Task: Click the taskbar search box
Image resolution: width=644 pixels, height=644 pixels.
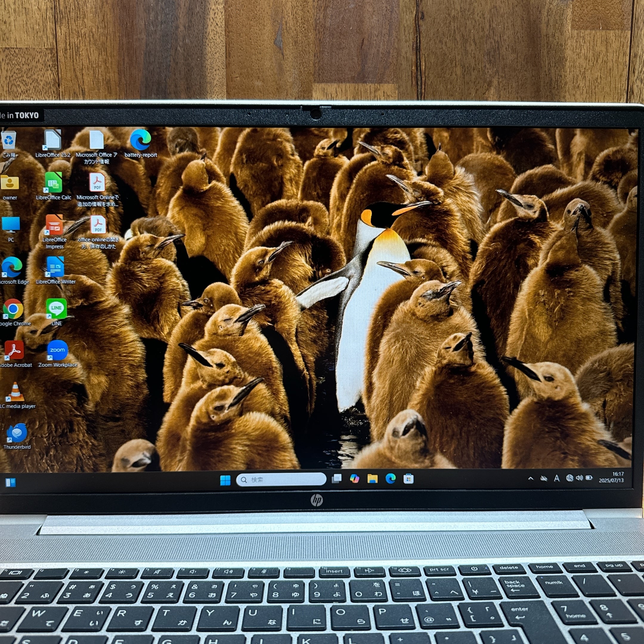Action: pyautogui.click(x=281, y=479)
